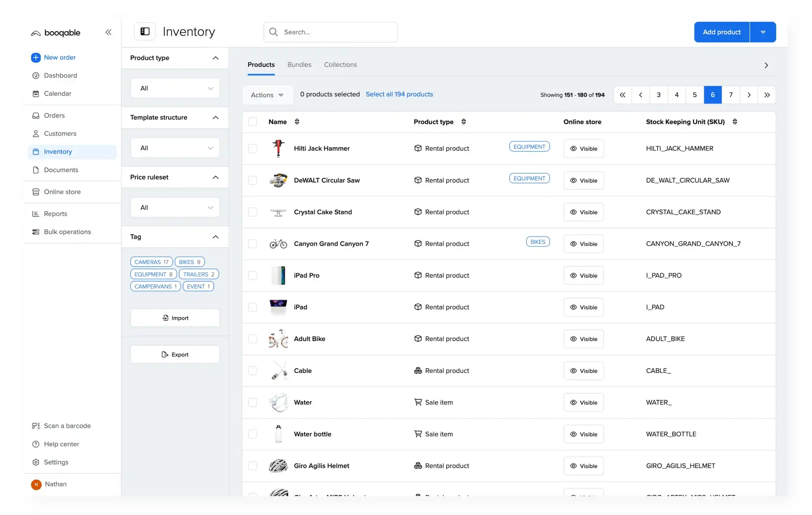The height and width of the screenshot is (515, 812).
Task: Sort by SKU column arrows
Action: point(735,122)
